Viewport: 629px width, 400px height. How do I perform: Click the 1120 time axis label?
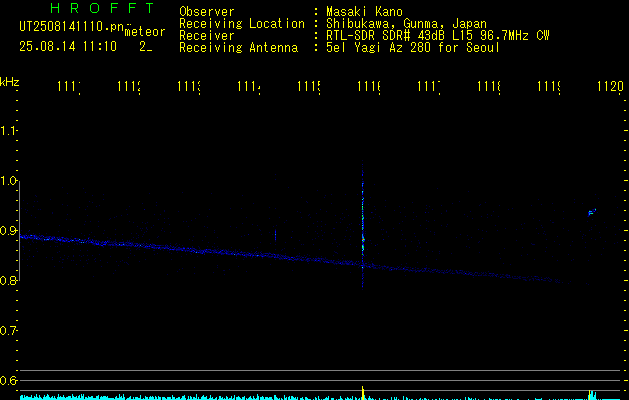(610, 86)
